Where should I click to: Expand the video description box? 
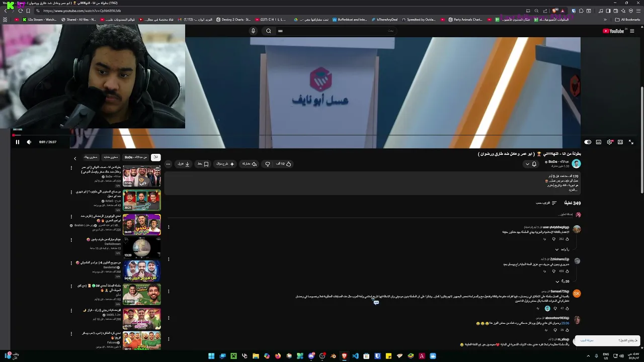tap(373, 183)
